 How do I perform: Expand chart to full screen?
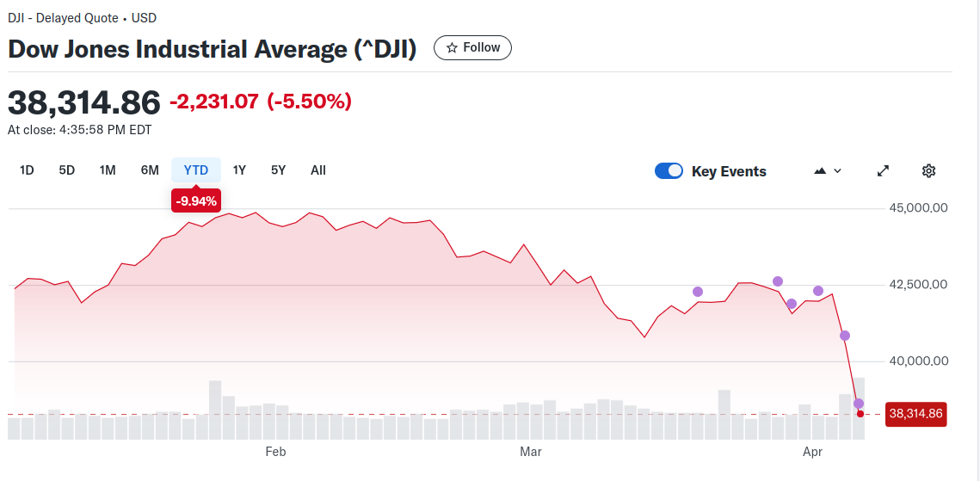[883, 170]
